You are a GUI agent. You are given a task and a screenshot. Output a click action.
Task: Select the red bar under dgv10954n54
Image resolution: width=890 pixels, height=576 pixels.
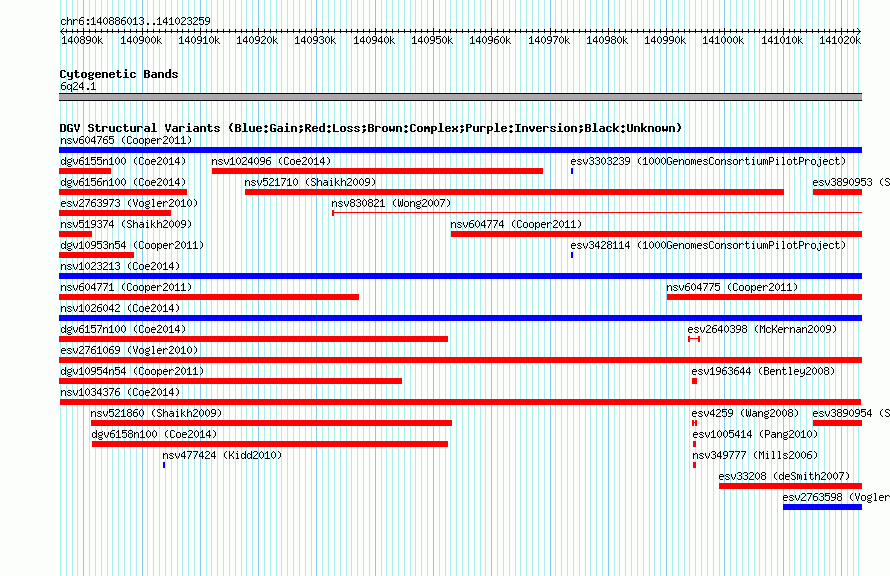click(230, 381)
